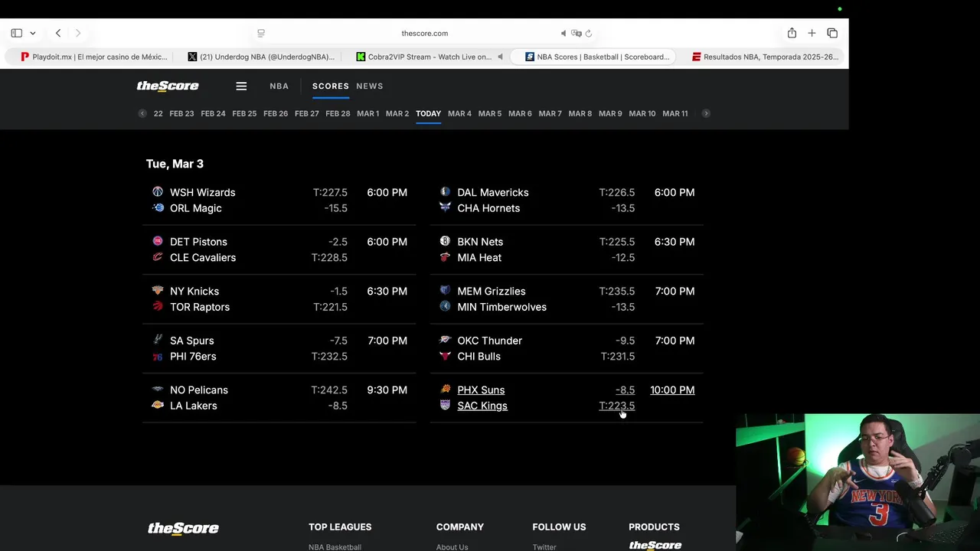Click theScore logo in header

(168, 86)
